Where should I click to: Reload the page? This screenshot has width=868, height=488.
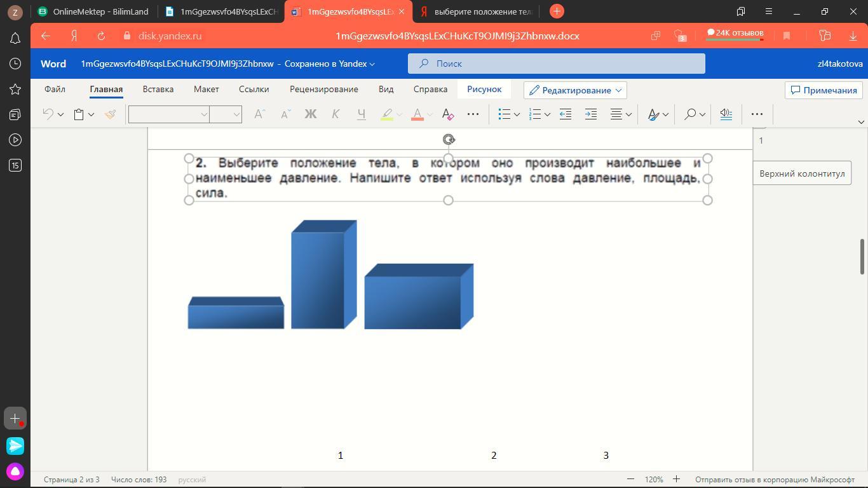click(x=101, y=36)
